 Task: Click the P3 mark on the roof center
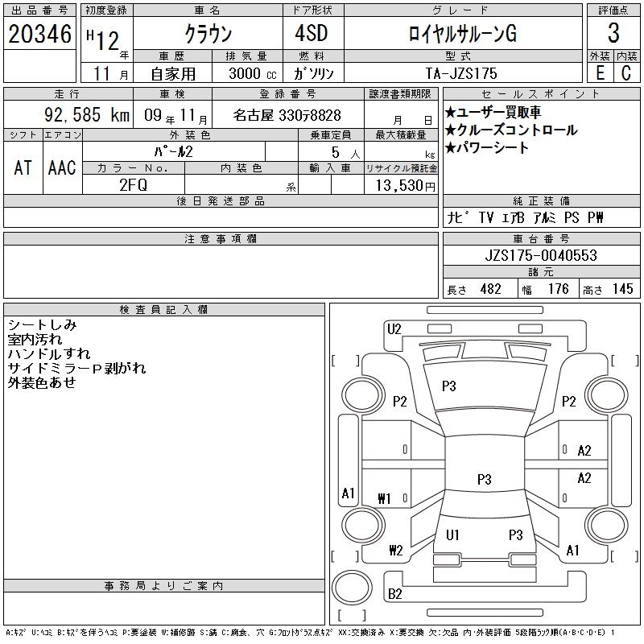[x=484, y=480]
